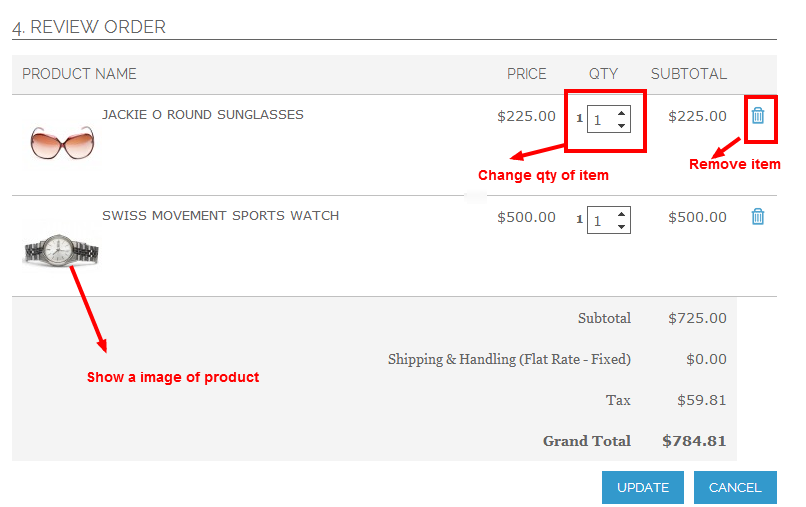Click the Price column header
The height and width of the screenshot is (507, 806).
(x=527, y=74)
